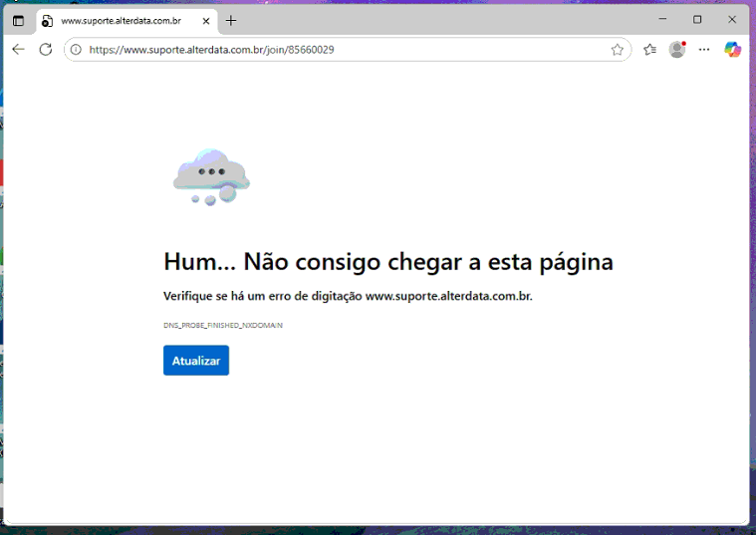This screenshot has height=535, width=756.
Task: Open Settings and more ellipsis menu
Action: pos(704,49)
